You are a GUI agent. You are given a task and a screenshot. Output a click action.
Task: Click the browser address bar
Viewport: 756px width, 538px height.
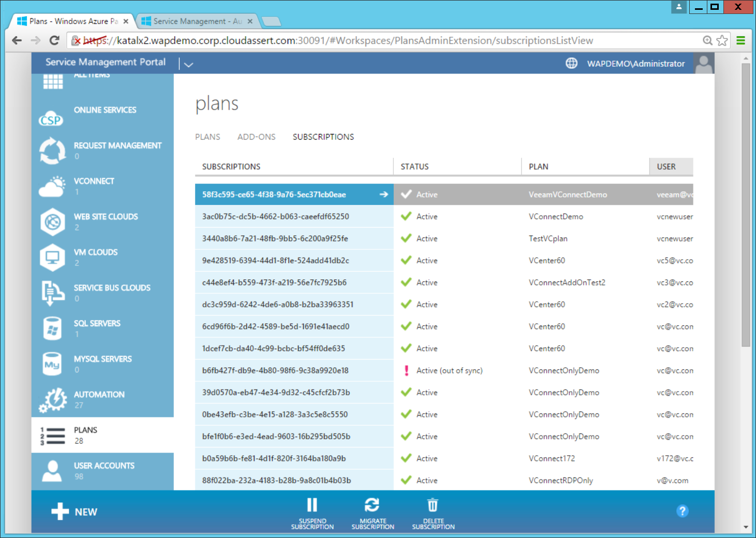pyautogui.click(x=388, y=40)
